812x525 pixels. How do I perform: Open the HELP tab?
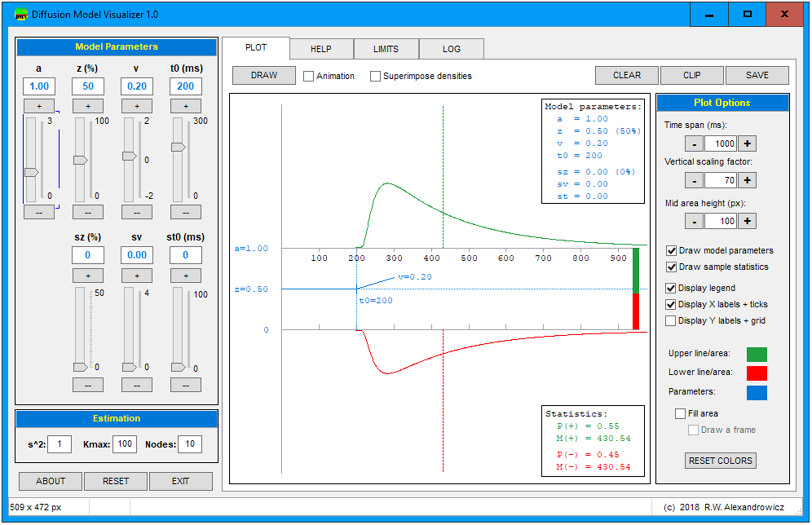click(x=321, y=49)
